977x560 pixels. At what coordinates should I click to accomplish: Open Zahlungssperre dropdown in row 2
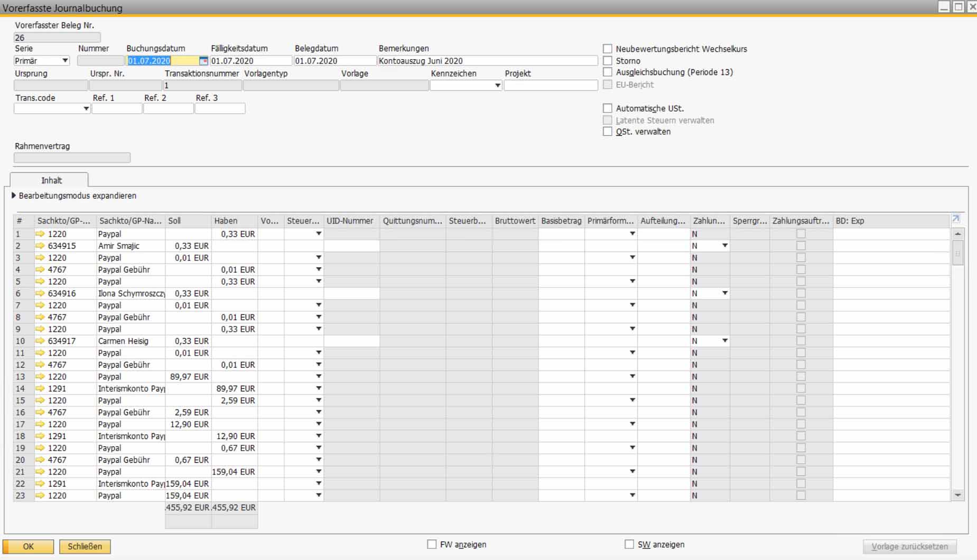coord(725,246)
